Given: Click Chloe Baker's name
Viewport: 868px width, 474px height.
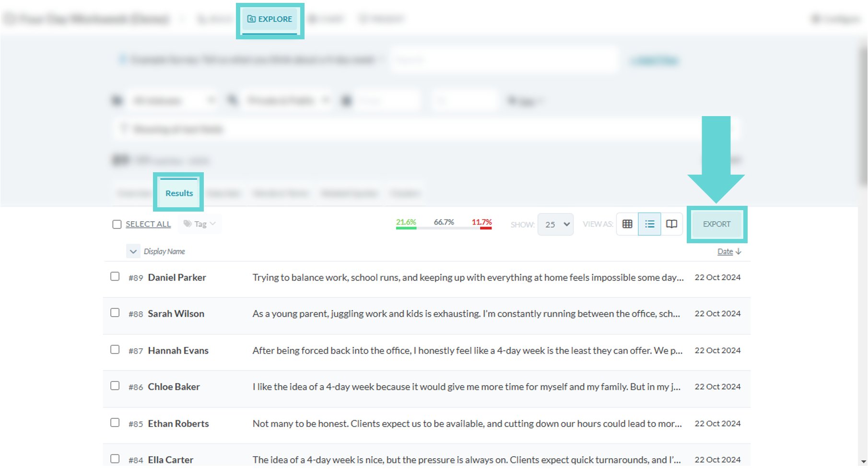Looking at the screenshot, I should coord(174,387).
